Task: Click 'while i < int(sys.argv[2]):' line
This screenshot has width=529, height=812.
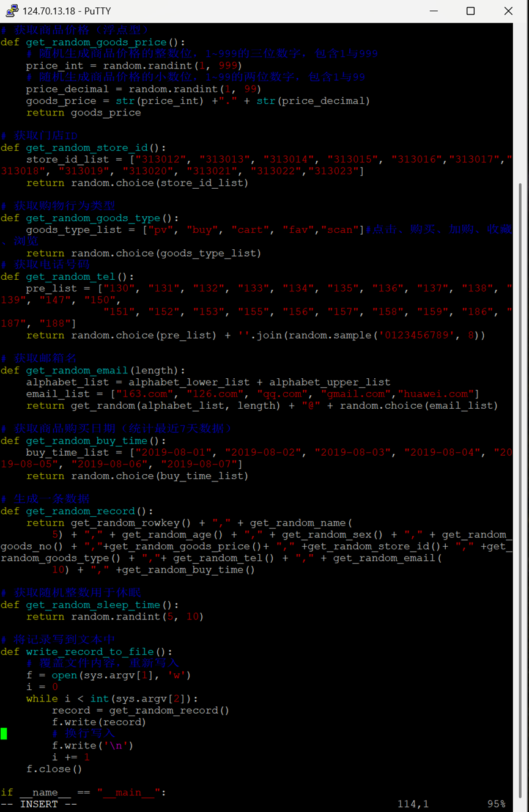Action: pyautogui.click(x=113, y=698)
